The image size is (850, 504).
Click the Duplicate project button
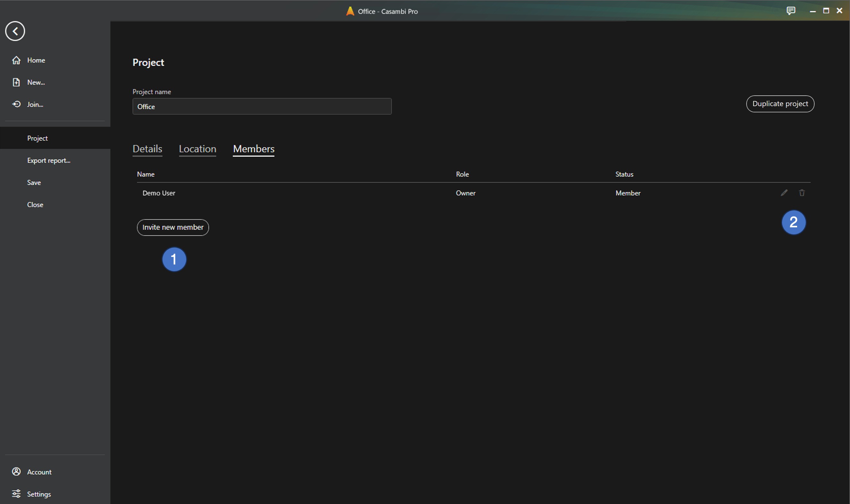tap(780, 103)
